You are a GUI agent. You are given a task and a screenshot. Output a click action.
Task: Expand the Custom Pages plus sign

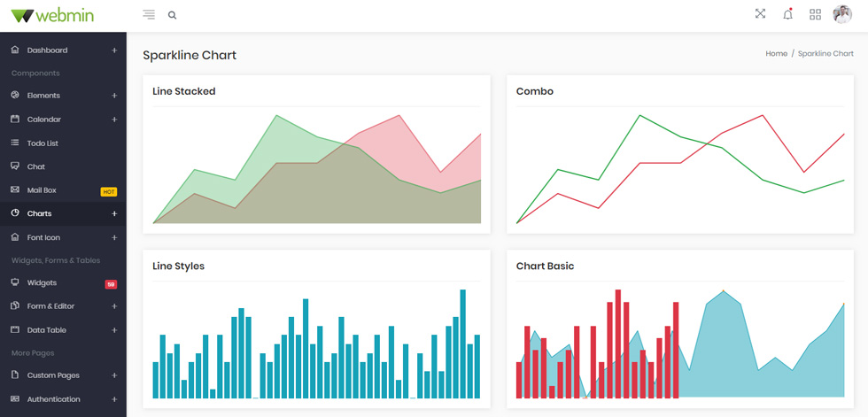(114, 375)
